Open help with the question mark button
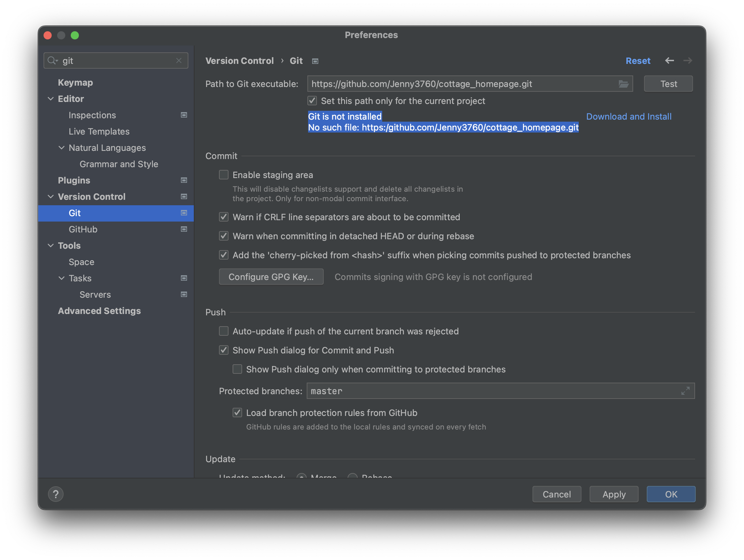This screenshot has width=744, height=560. pyautogui.click(x=56, y=494)
